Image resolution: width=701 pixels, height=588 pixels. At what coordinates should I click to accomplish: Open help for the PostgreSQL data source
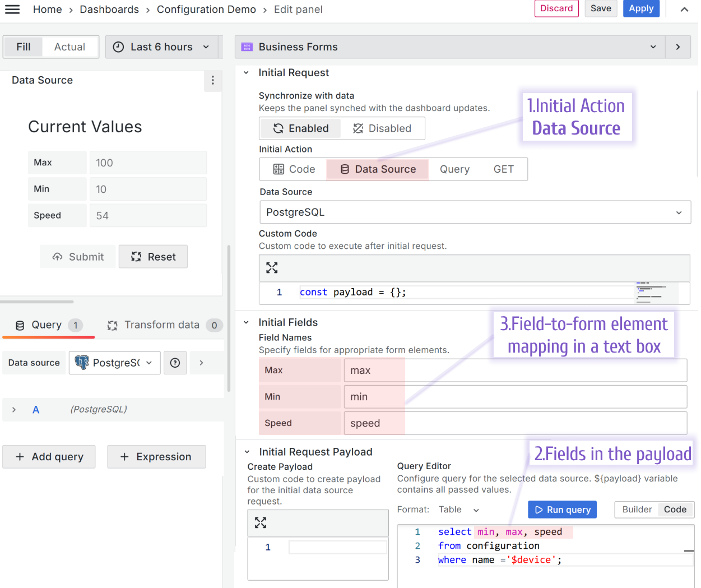click(x=175, y=363)
